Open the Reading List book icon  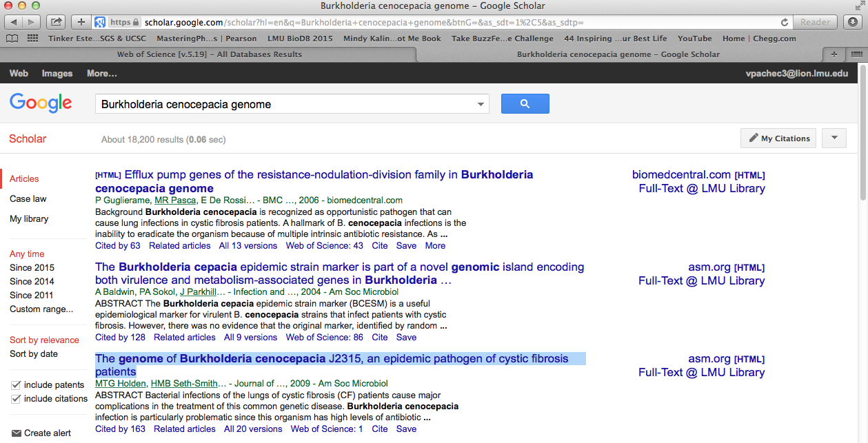click(x=11, y=39)
